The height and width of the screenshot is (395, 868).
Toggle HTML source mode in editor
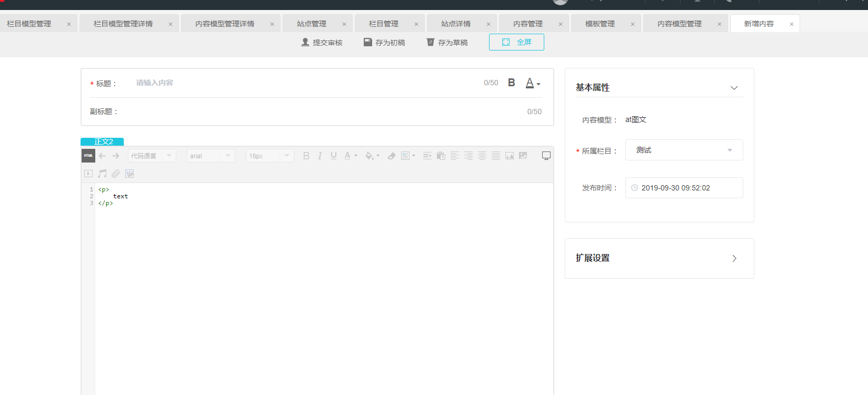pos(88,156)
